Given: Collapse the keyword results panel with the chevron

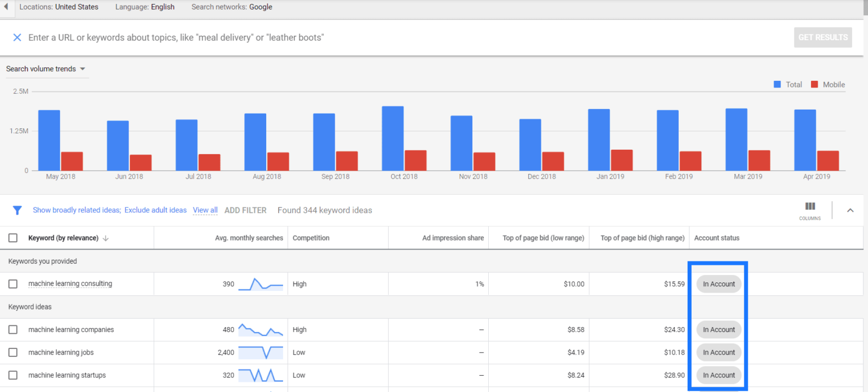Looking at the screenshot, I should tap(850, 210).
